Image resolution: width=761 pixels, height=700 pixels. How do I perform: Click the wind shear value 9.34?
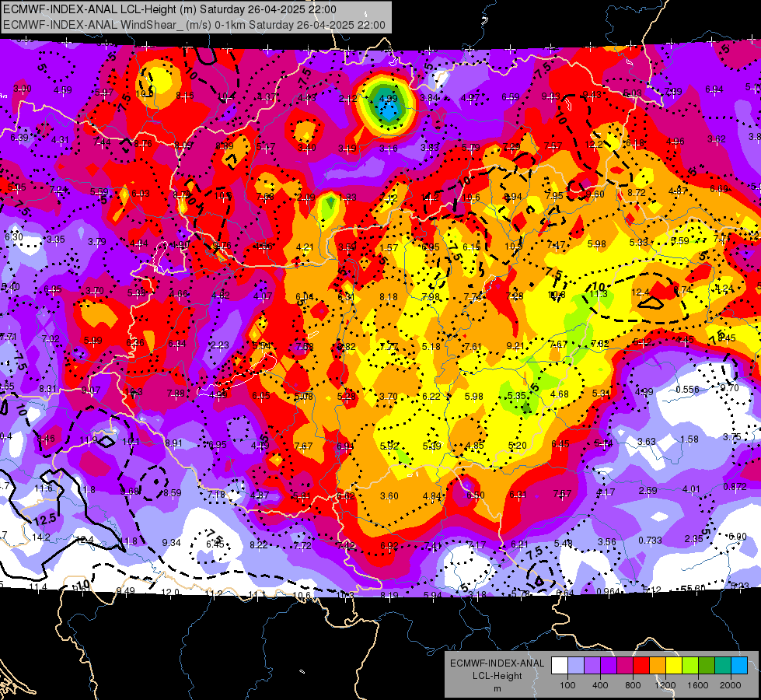[171, 542]
